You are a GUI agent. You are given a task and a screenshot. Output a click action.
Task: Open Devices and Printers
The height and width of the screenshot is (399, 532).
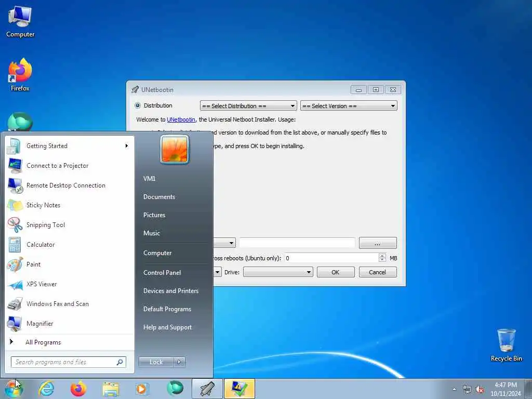[171, 291]
